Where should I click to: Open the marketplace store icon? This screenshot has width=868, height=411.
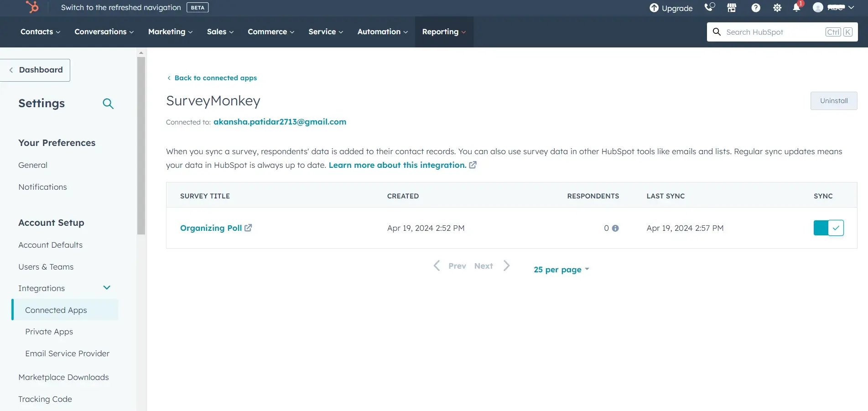pyautogui.click(x=732, y=8)
